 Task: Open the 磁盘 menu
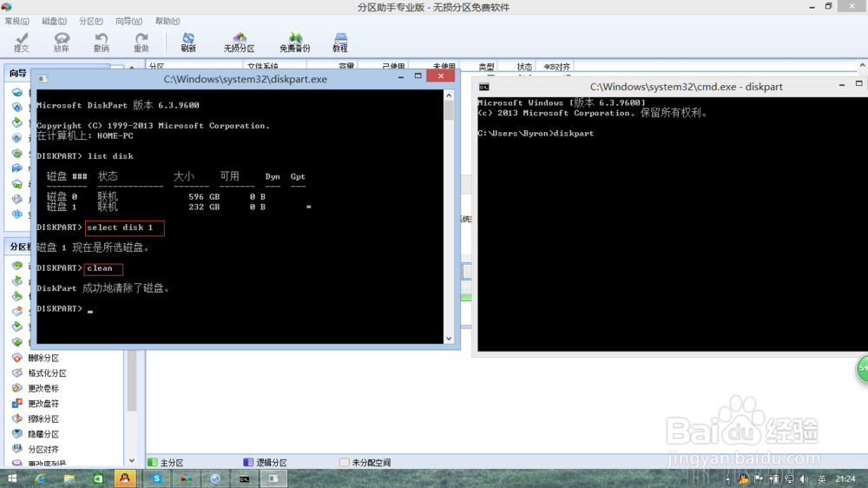(x=54, y=21)
